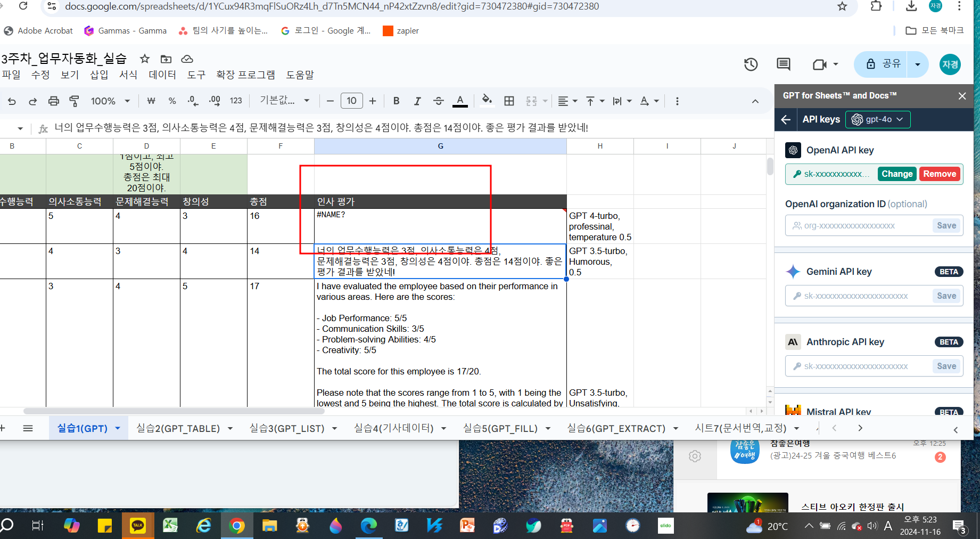Click the redo toolbar icon
Screen dimensions: 980x539
(32, 101)
